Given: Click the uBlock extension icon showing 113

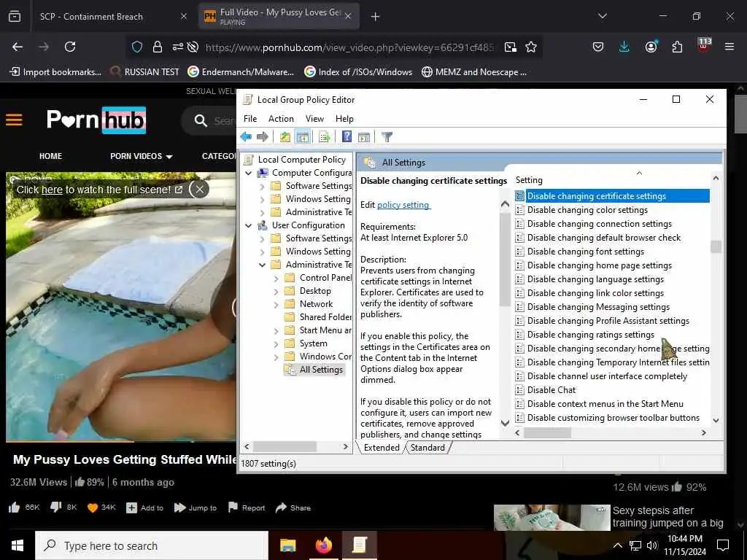Looking at the screenshot, I should click(x=704, y=46).
